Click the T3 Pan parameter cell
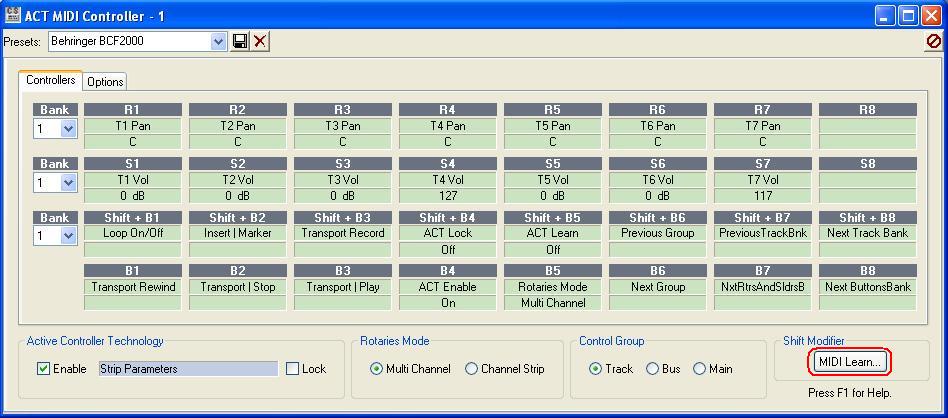948x418 pixels. pyautogui.click(x=343, y=126)
